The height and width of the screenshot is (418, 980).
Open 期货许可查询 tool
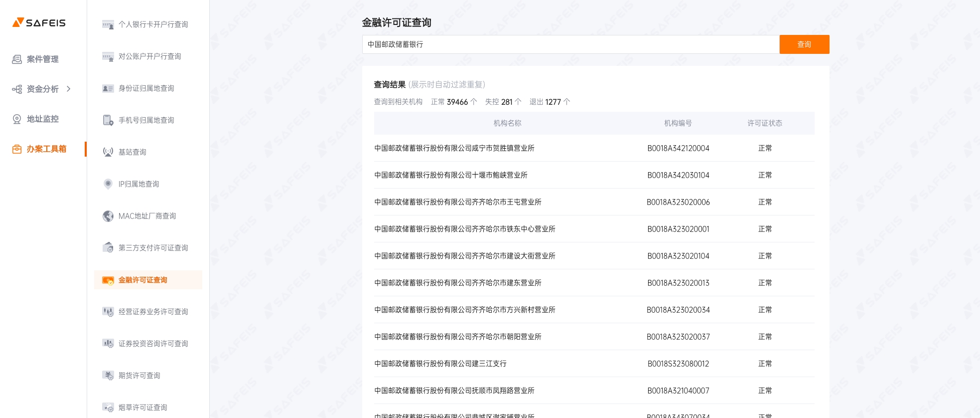(x=139, y=376)
